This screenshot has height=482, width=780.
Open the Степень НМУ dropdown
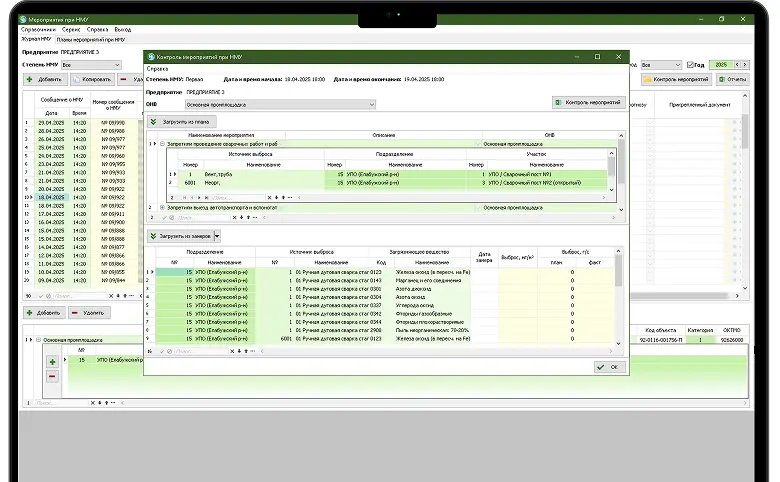[x=116, y=64]
